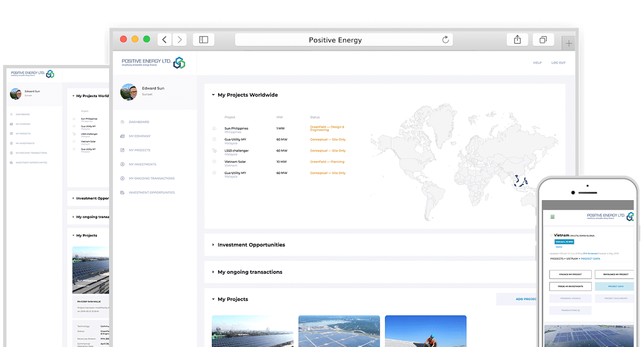This screenshot has height=347, width=644.
Task: Click the sun icon beside Sun Philippines in browser
Action: pyautogui.click(x=214, y=129)
